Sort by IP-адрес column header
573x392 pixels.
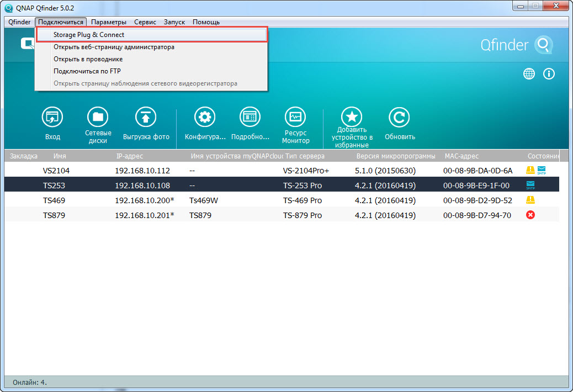129,156
